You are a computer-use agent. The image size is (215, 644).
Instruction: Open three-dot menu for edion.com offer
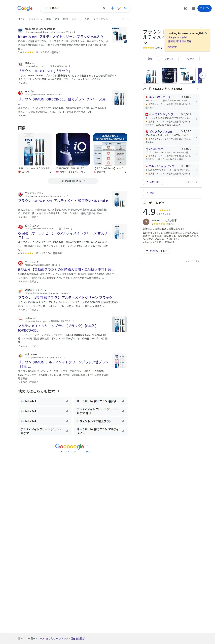point(197,154)
